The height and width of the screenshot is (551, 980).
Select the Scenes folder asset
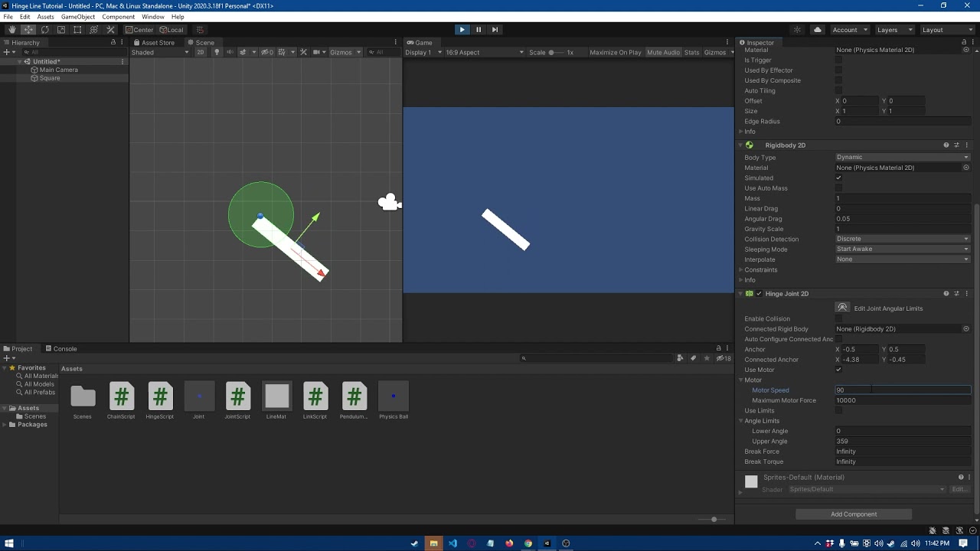click(83, 401)
